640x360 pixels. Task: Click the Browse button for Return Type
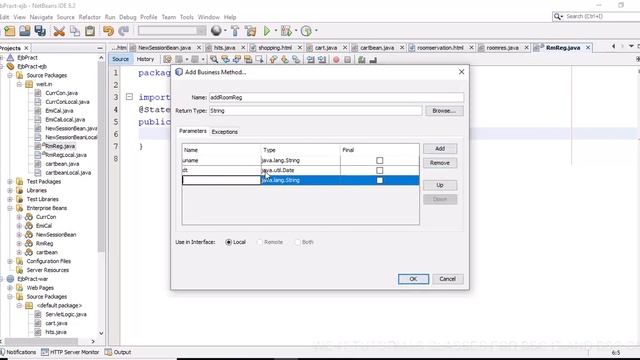[x=444, y=111]
